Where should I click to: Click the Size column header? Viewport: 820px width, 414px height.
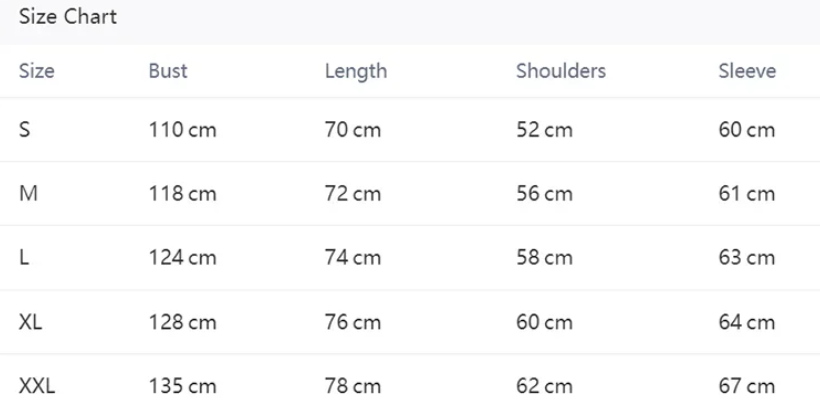point(37,71)
